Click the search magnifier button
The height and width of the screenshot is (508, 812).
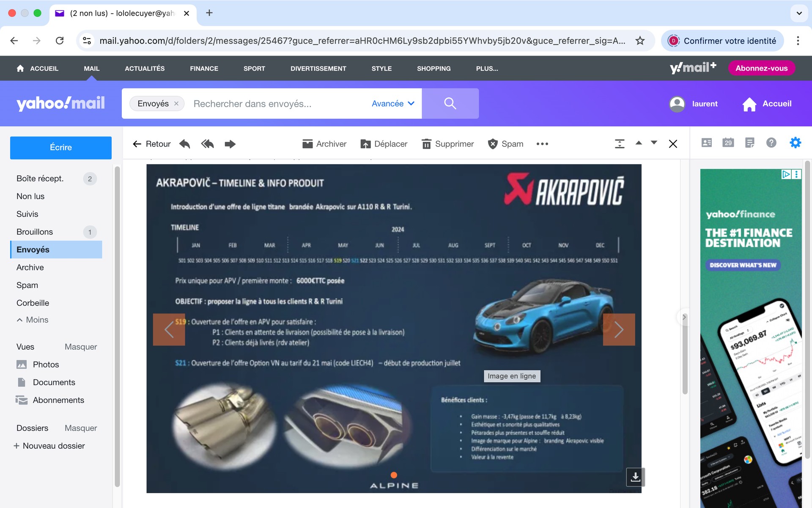point(450,103)
